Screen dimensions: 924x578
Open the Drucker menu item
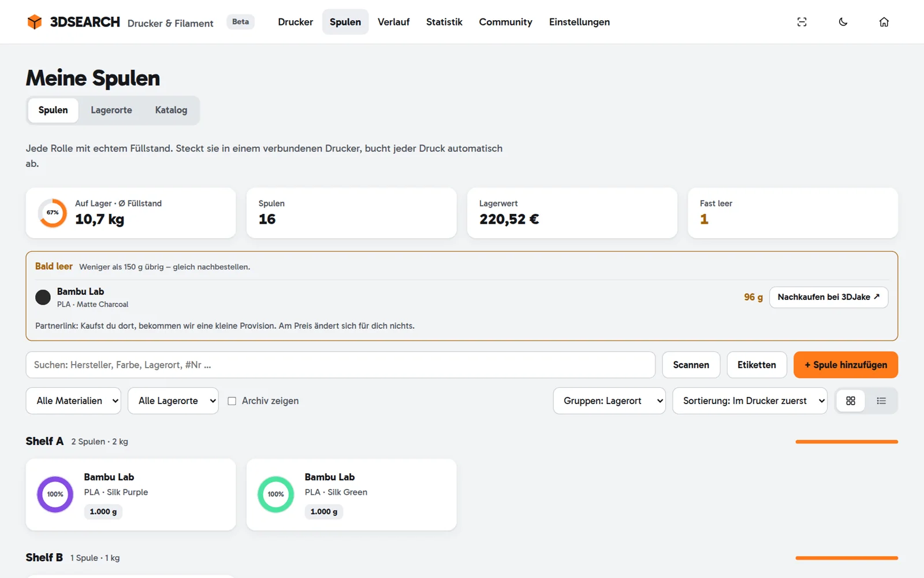[x=296, y=22]
